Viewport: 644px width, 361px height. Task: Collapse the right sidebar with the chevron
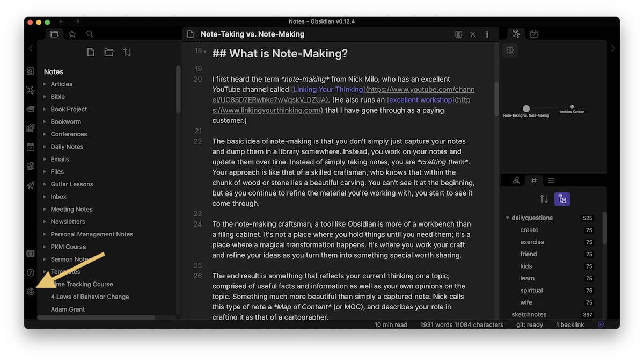click(613, 48)
